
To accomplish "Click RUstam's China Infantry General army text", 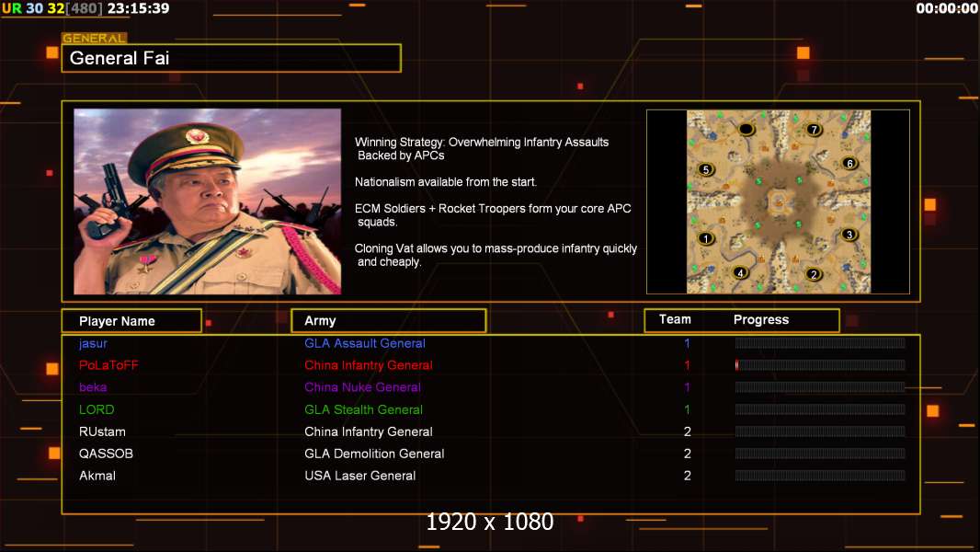I will coord(369,431).
